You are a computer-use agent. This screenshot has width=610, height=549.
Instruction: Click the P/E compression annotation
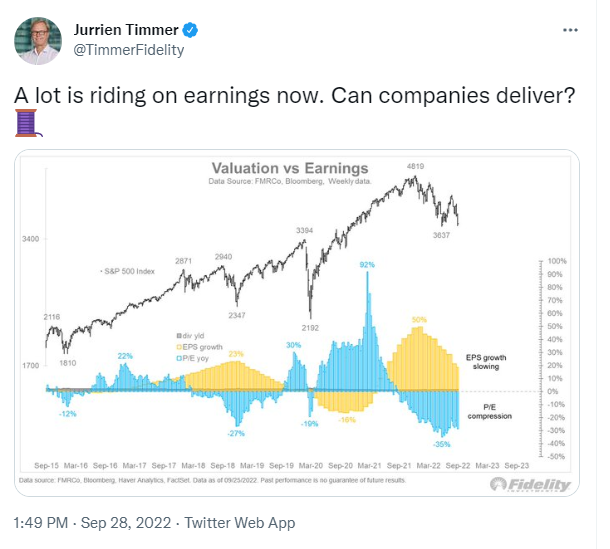490,412
